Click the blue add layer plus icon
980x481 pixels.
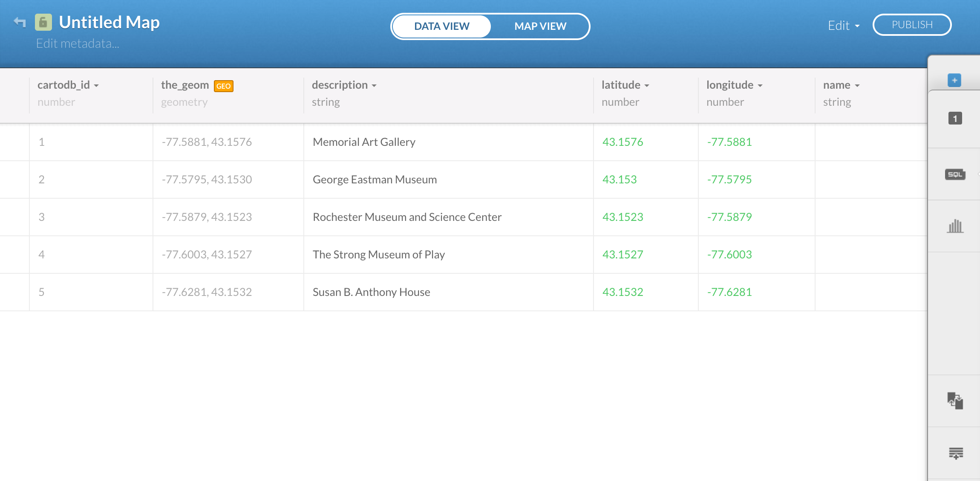954,80
